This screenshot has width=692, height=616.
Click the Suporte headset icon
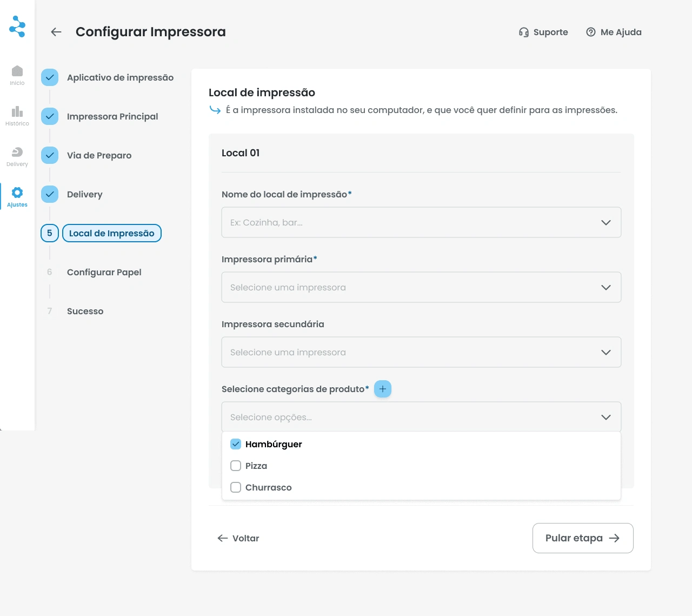(x=523, y=32)
